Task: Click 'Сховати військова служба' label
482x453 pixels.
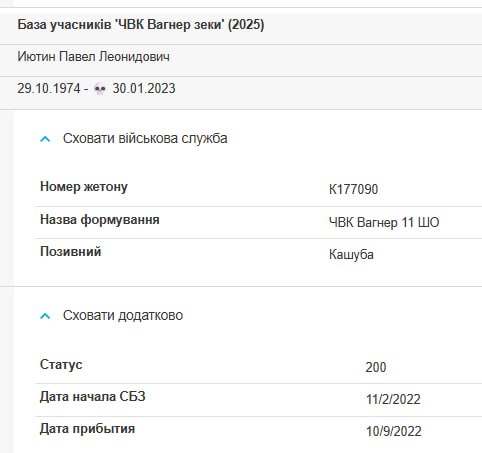Action: [x=145, y=138]
